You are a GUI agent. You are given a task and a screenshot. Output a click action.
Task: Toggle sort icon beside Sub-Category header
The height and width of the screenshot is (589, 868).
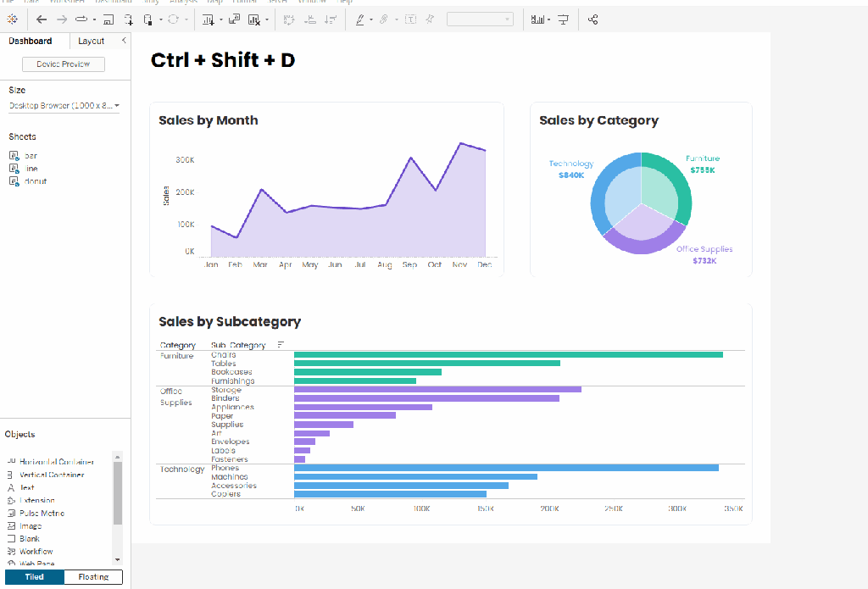[281, 344]
